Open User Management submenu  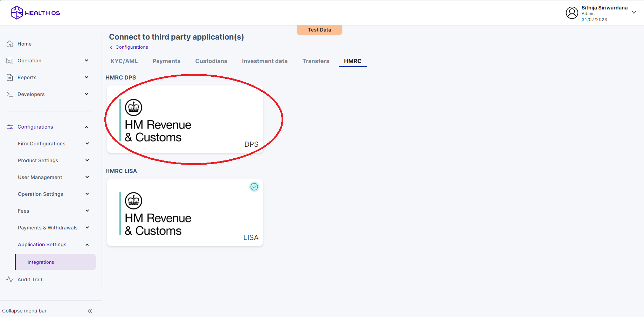point(40,177)
